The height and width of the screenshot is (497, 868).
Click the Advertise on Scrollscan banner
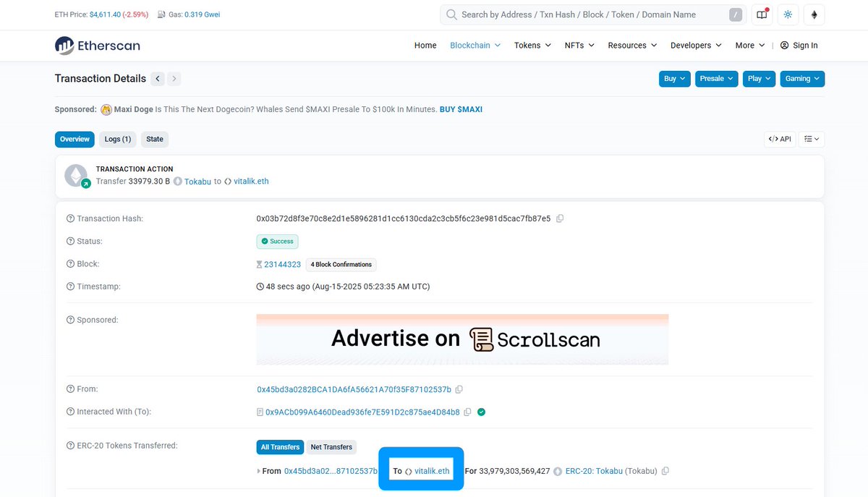462,339
